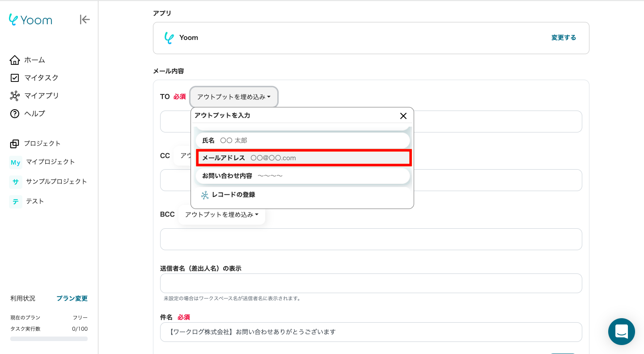
Task: Open My Tasks checkbox icon
Action: (x=15, y=78)
